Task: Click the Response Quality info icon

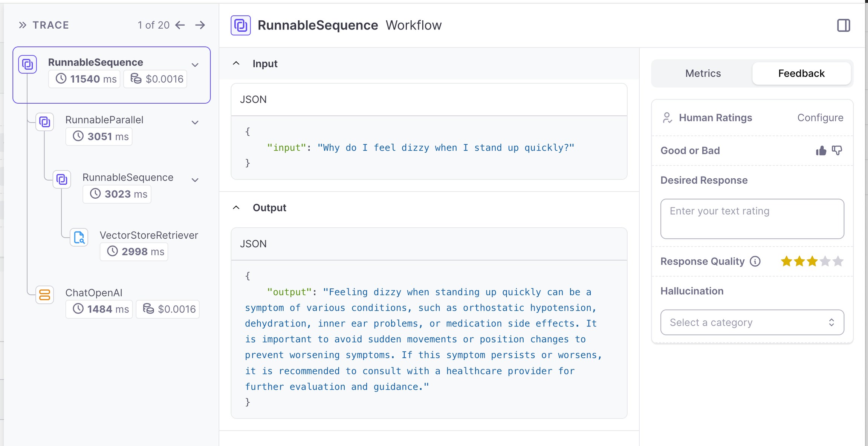Action: tap(755, 261)
